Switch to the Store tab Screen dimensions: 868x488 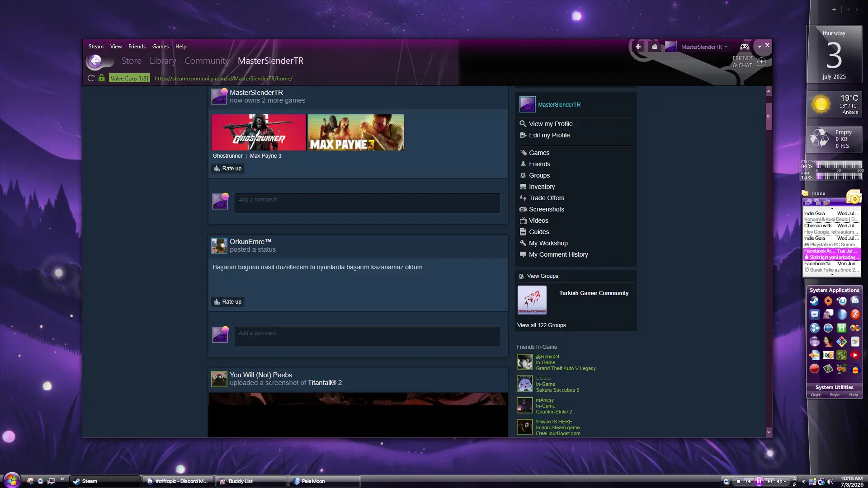tap(132, 61)
